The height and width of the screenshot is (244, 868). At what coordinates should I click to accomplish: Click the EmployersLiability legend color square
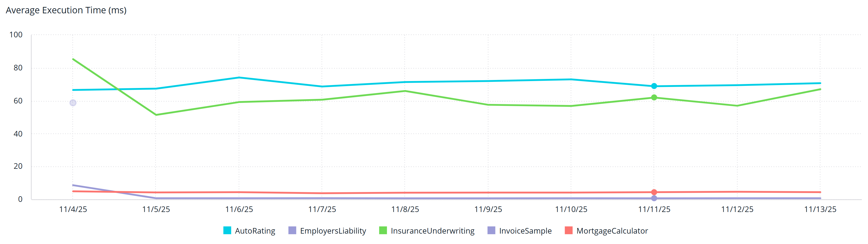[x=292, y=231]
